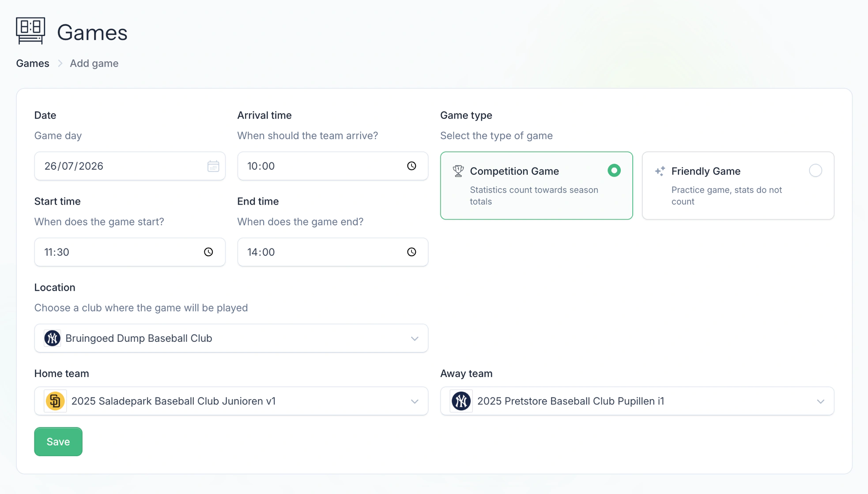The height and width of the screenshot is (494, 868).
Task: Click the 'Game day' helper text
Action: point(58,135)
